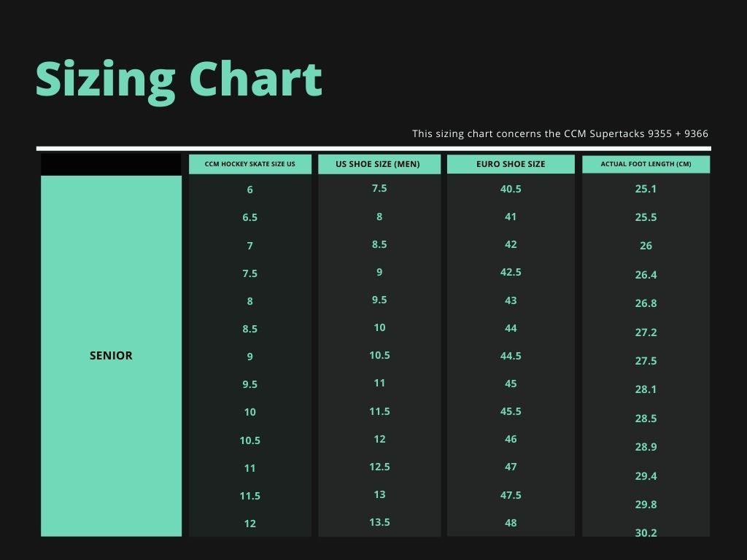Viewport: 747px width, 560px height.
Task: Click the Actual Foot Length (CM) header
Action: coord(646,164)
